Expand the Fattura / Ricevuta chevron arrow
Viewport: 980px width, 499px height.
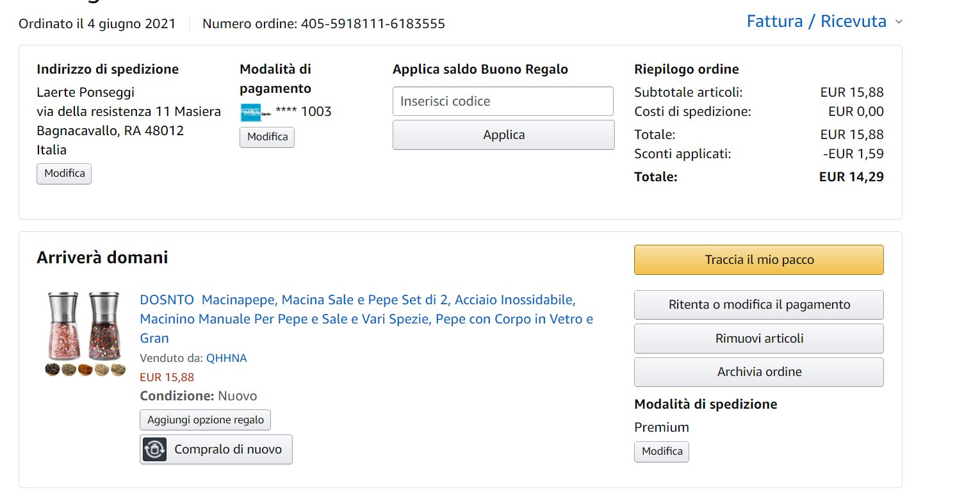click(x=899, y=22)
